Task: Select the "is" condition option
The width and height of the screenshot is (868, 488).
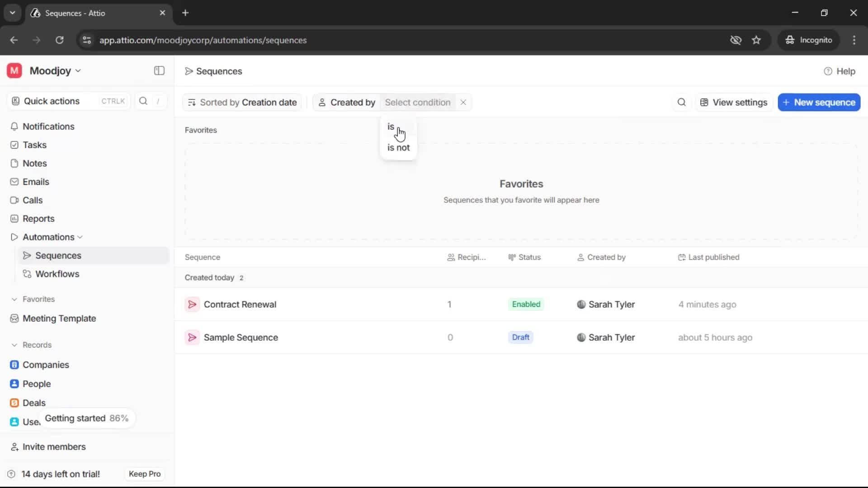Action: pos(391,127)
